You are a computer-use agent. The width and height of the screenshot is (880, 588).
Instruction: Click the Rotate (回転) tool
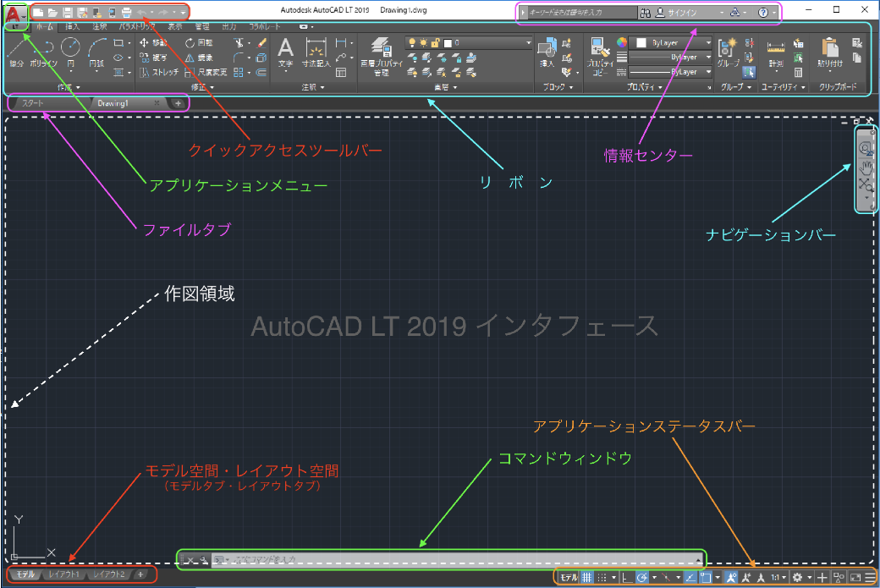pos(199,42)
